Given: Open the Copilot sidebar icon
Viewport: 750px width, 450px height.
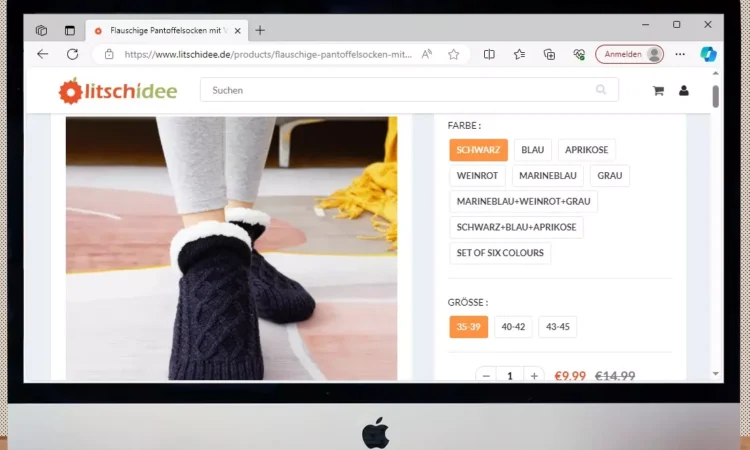Looking at the screenshot, I should (x=708, y=54).
